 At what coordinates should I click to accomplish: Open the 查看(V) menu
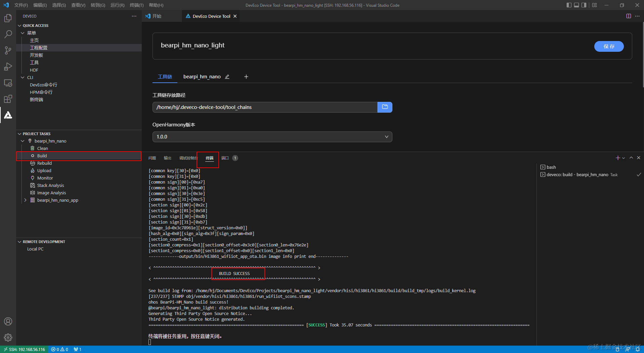point(78,5)
